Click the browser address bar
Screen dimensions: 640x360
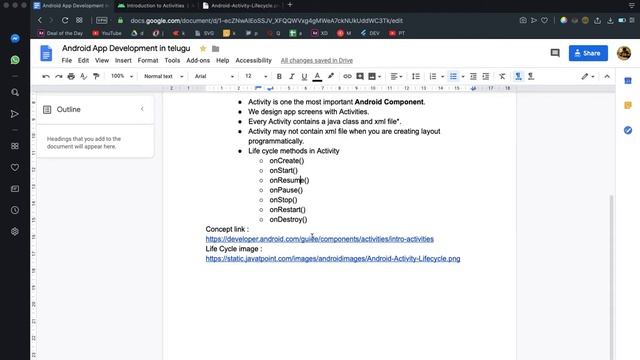pyautogui.click(x=266, y=20)
